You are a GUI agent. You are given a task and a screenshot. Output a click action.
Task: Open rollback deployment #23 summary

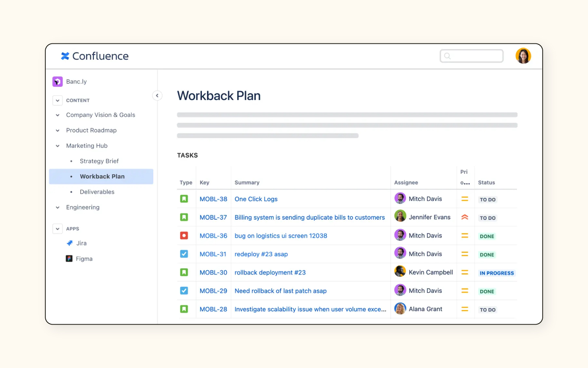(270, 273)
